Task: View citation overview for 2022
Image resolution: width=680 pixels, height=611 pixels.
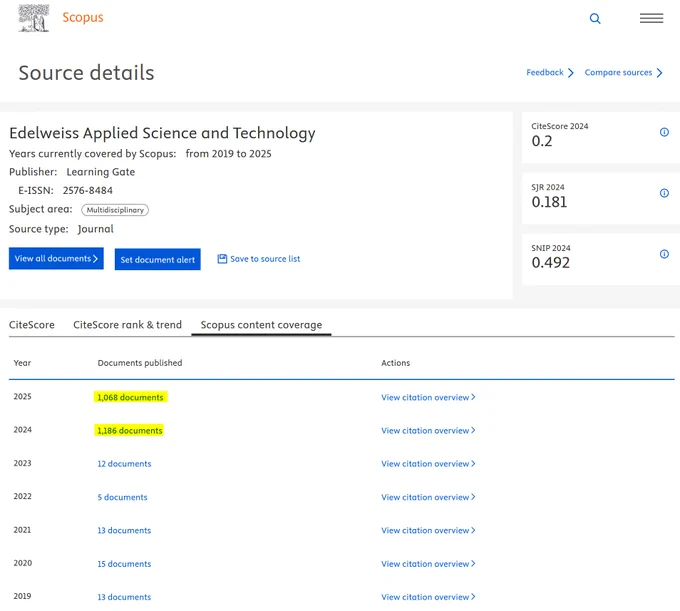Action: point(428,497)
